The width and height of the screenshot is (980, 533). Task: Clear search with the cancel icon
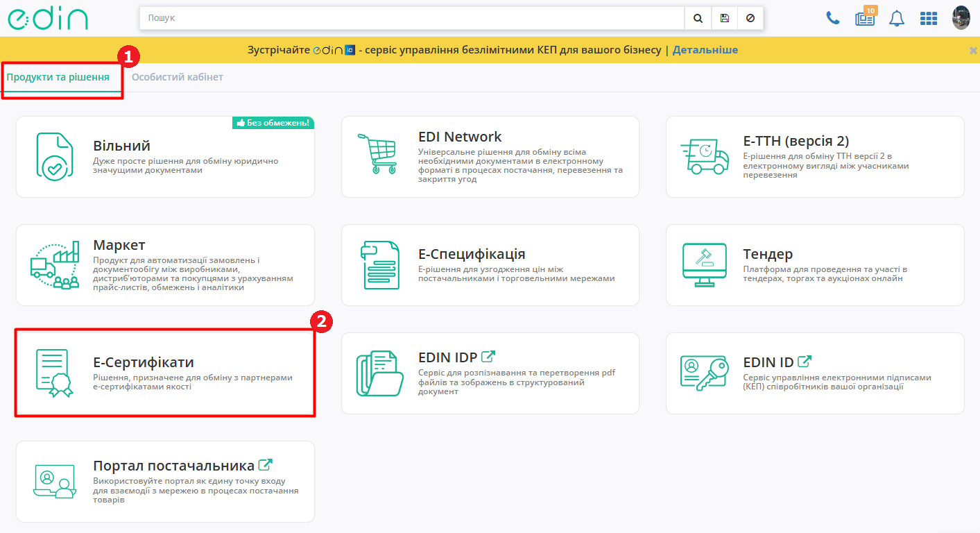pyautogui.click(x=750, y=18)
